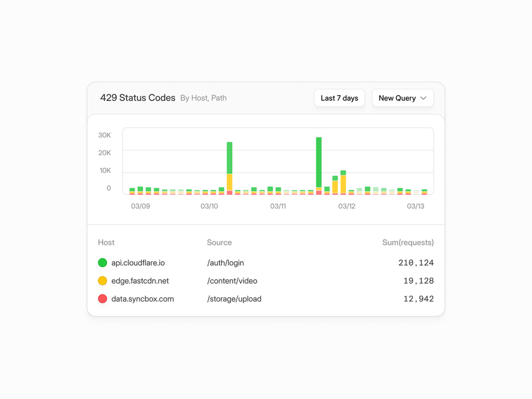Select the data.syncbox.com host row
Screen dimensions: 532x399
tap(266, 299)
